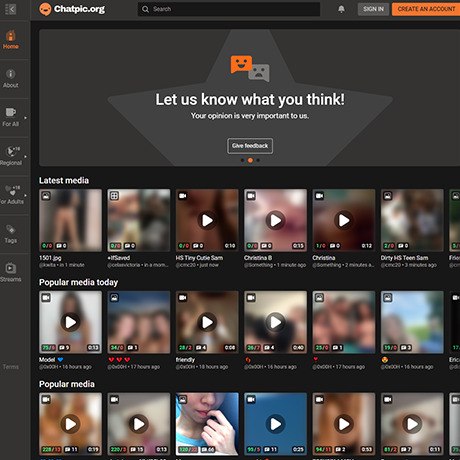The width and height of the screenshot is (460, 460).
Task: Expand the For All submenu arrow
Action: [x=25, y=118]
